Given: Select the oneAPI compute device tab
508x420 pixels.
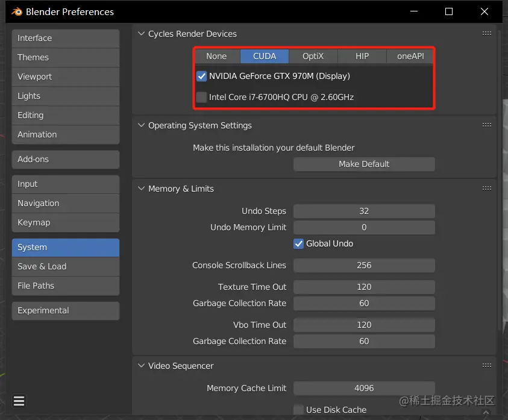Looking at the screenshot, I should click(x=410, y=57).
